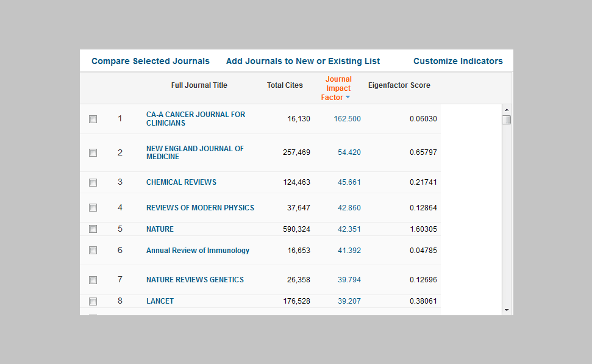Select total cites value 26,358

tap(299, 280)
